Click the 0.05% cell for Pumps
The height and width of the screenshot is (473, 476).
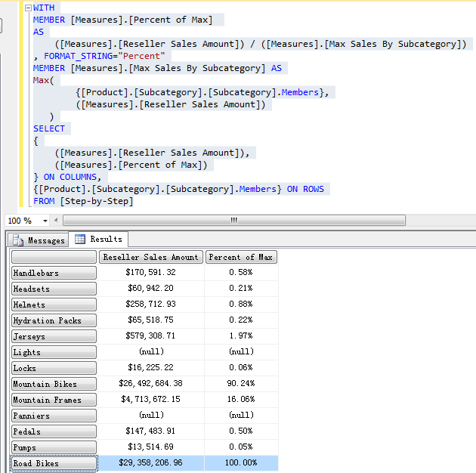(x=241, y=447)
